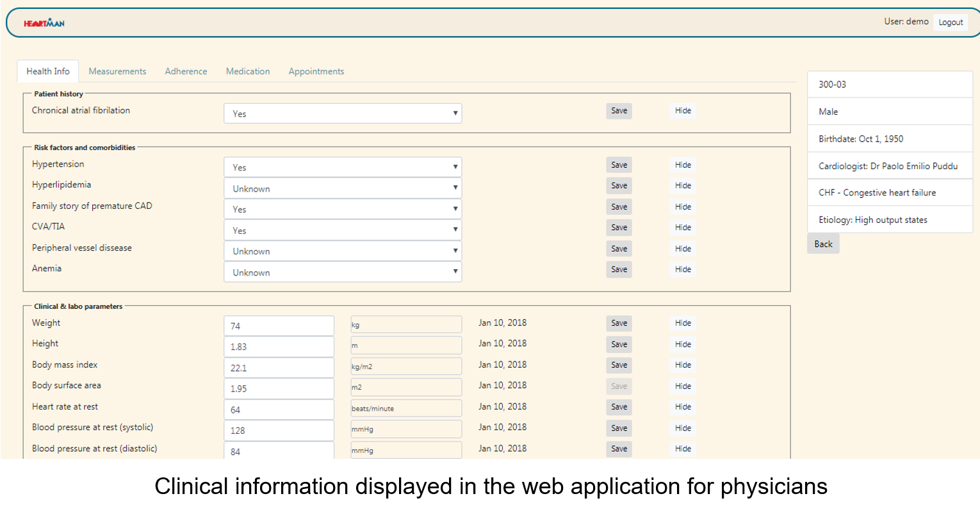Expand the Hyperlipidemia dropdown
The height and width of the screenshot is (512, 980).
pos(343,188)
